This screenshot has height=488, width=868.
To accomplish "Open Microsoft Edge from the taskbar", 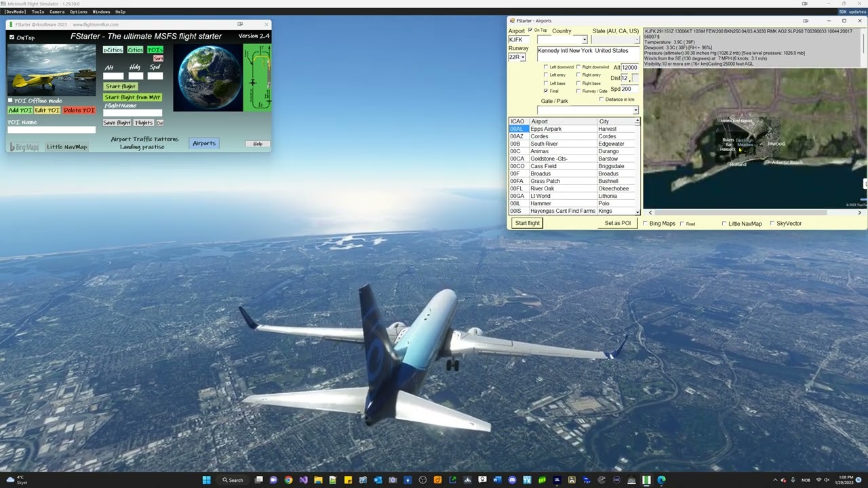I will (661, 480).
